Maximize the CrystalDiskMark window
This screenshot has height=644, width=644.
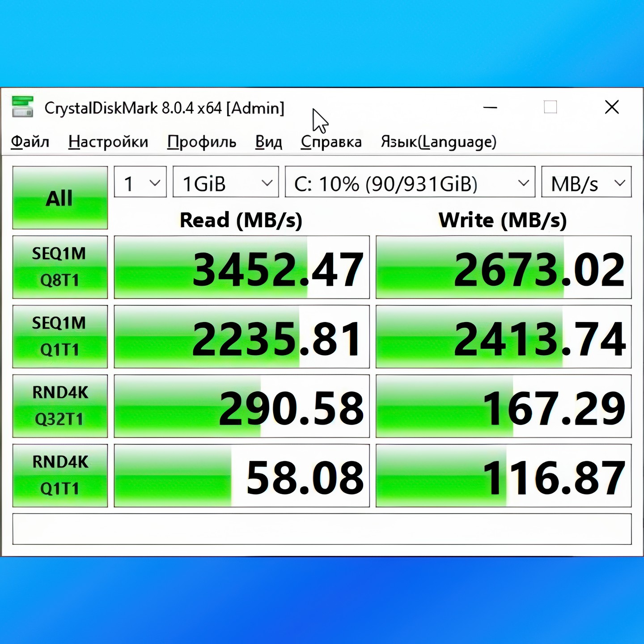pos(551,107)
